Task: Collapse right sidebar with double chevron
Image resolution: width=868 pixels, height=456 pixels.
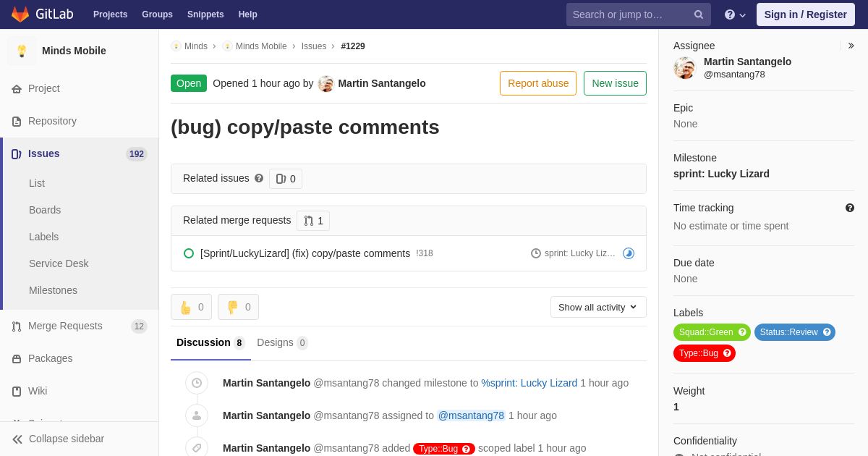Action: [851, 46]
